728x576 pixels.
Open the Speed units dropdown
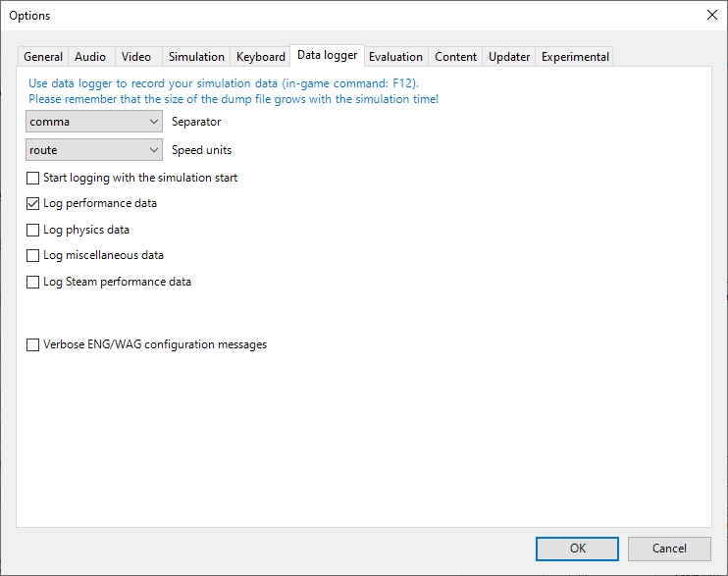(x=94, y=150)
